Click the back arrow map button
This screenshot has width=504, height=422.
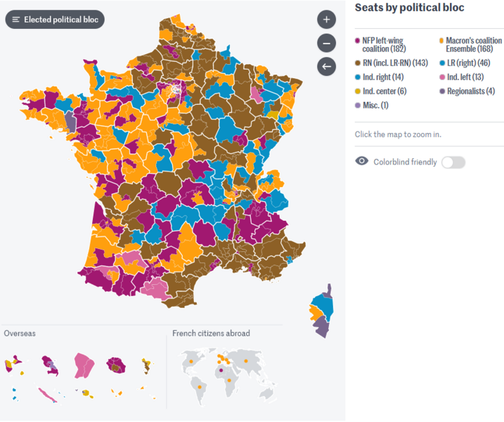(x=326, y=67)
